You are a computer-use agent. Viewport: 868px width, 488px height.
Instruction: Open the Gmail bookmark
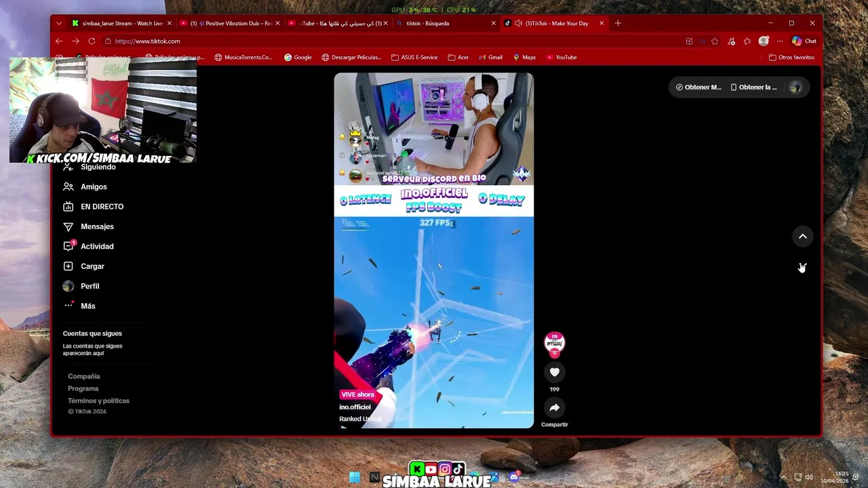click(490, 58)
